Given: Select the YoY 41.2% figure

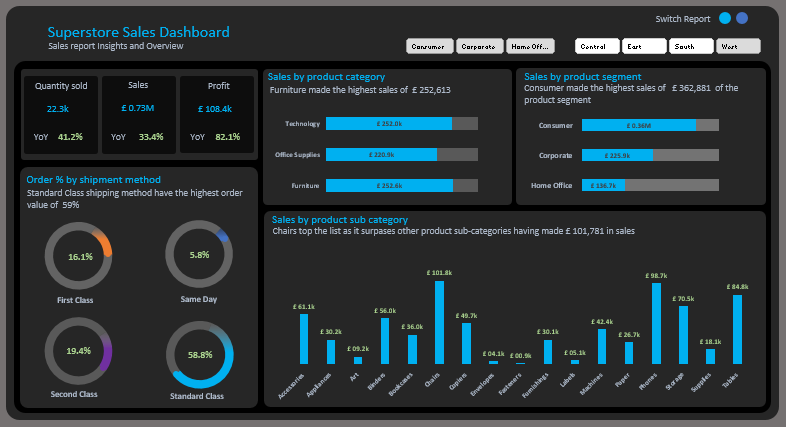Looking at the screenshot, I should (70, 137).
